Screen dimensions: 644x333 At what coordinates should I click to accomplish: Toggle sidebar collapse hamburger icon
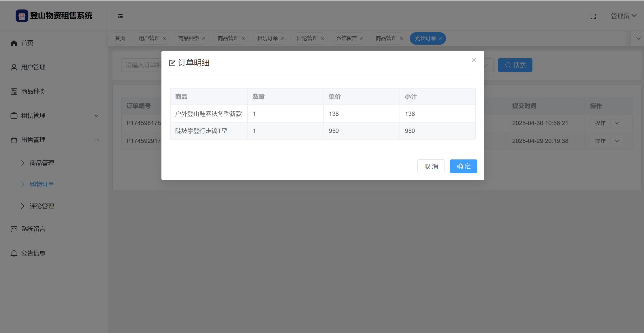pyautogui.click(x=120, y=16)
